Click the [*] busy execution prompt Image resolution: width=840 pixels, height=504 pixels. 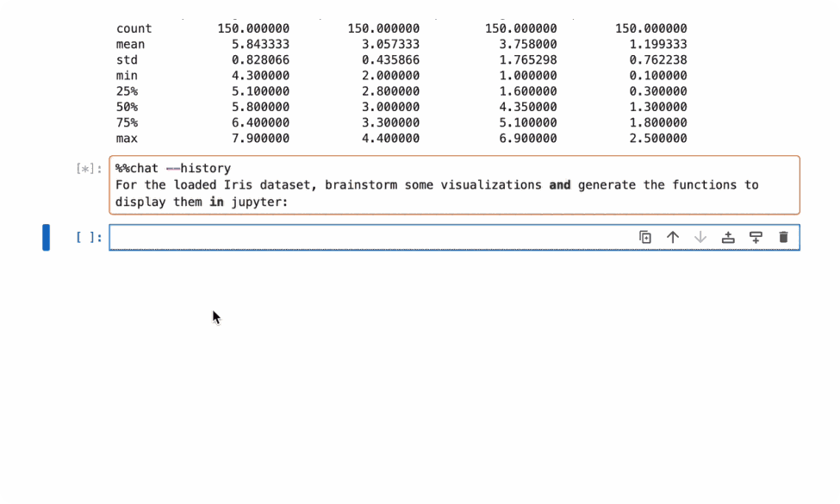point(89,168)
